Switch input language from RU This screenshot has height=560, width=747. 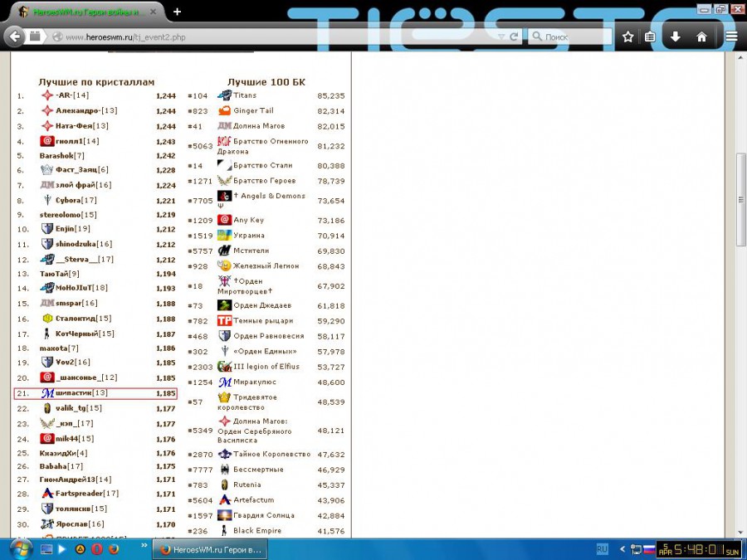pos(603,549)
